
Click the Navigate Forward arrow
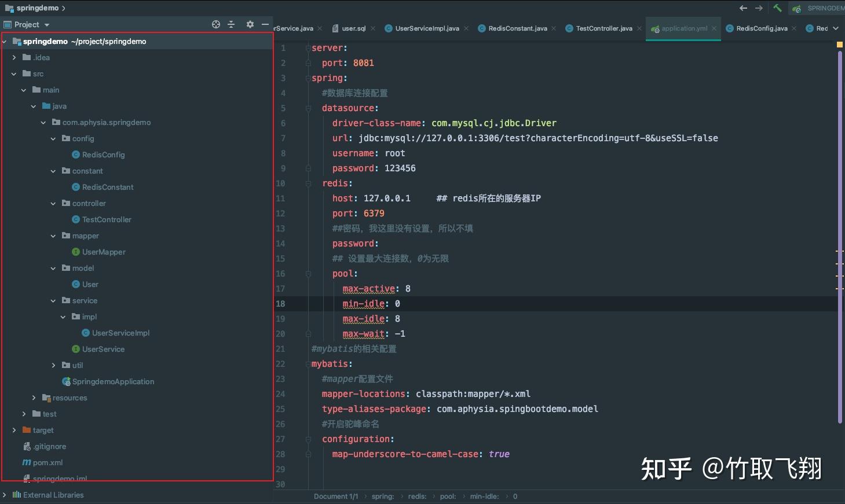coord(759,8)
